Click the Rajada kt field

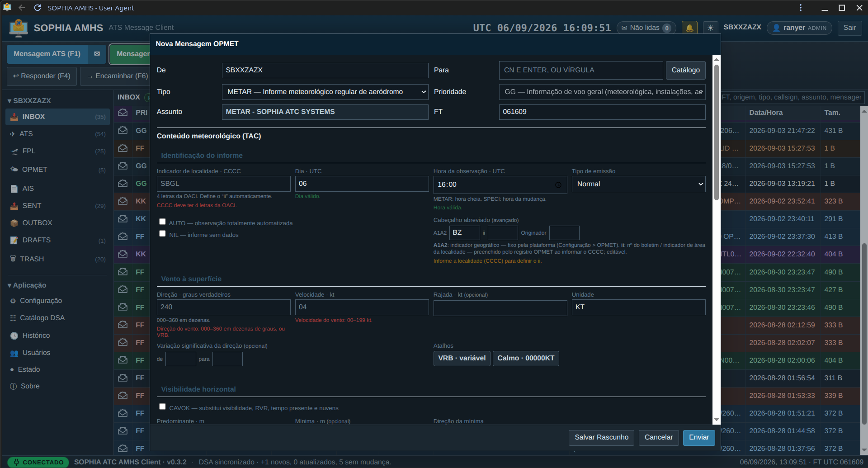[500, 307]
